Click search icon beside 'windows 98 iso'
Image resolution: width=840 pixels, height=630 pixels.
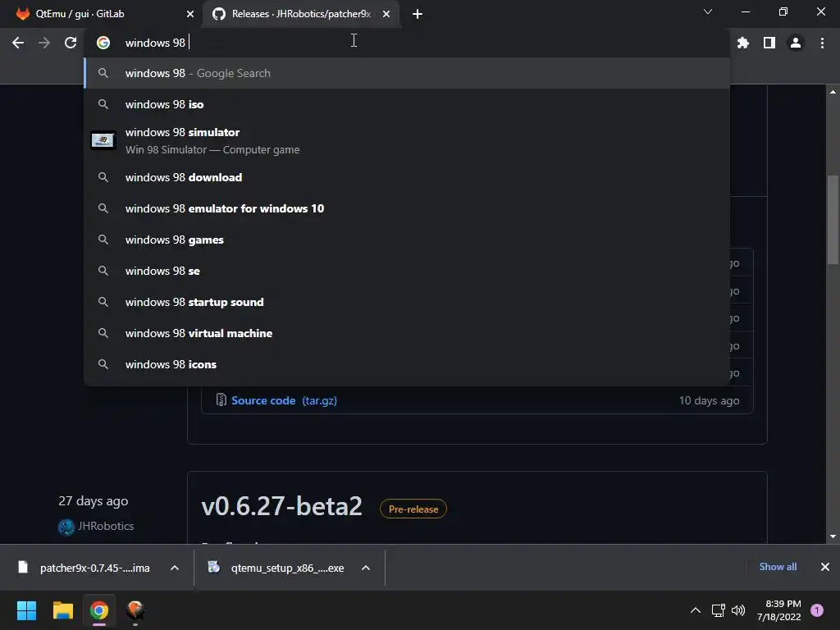click(x=103, y=104)
